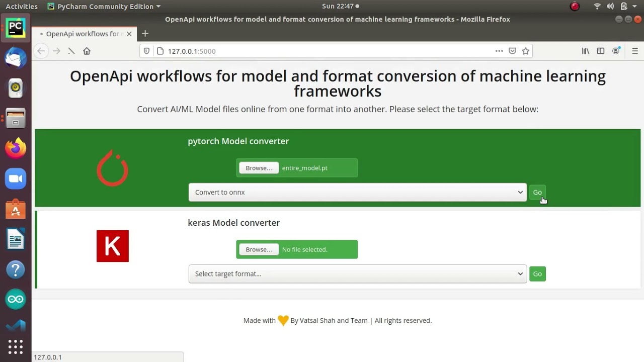The height and width of the screenshot is (362, 644).
Task: Open Visual Studio Code from dock
Action: [16, 326]
